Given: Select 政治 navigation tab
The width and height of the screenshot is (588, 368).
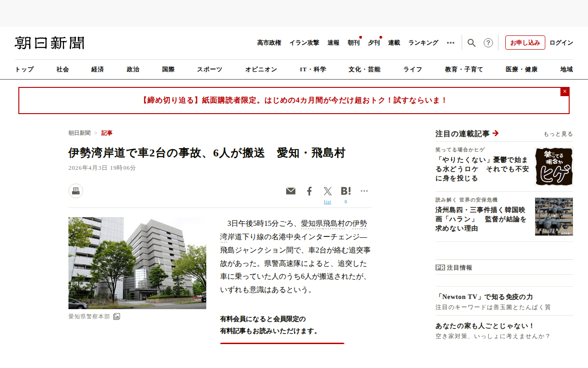Looking at the screenshot, I should pyautogui.click(x=133, y=69).
